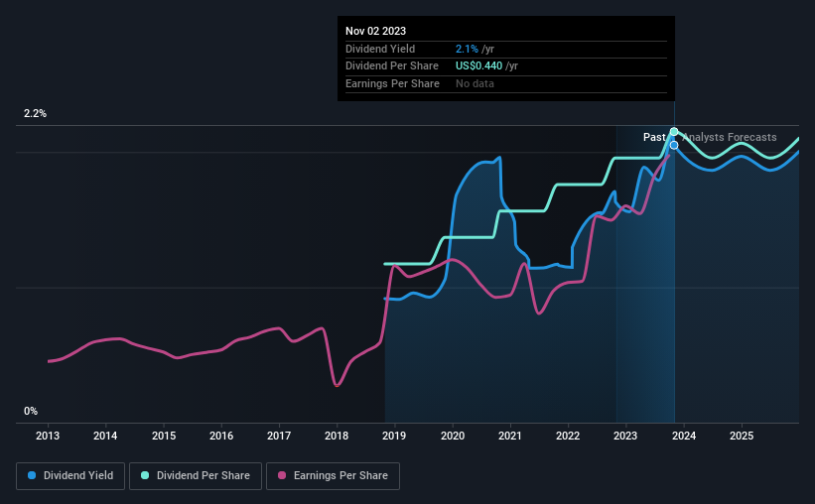The image size is (815, 504).
Task: Select the blue data point marker at Nov 2023
Action: tap(674, 146)
